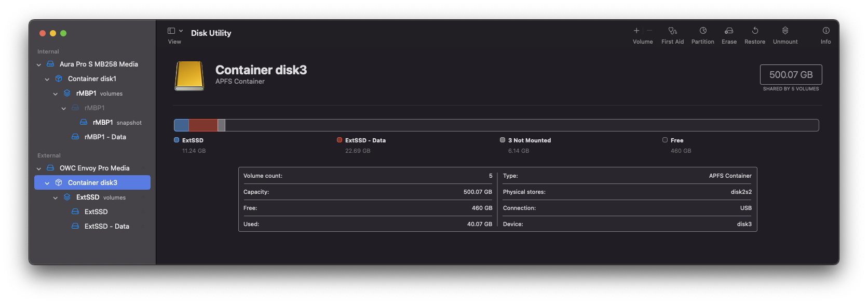Open the sidebar View menu
Screen dimensions: 868x303
tap(175, 31)
